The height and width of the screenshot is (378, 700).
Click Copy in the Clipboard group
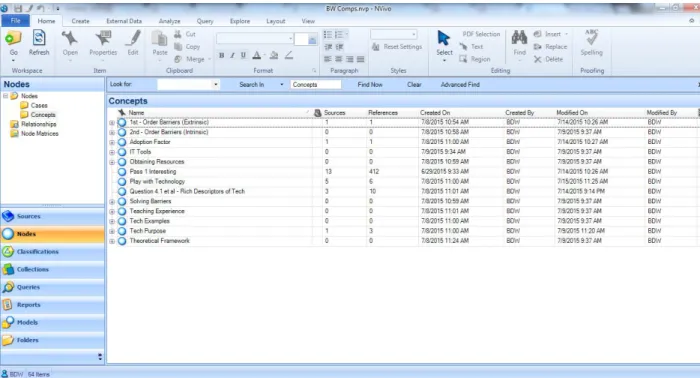click(187, 46)
